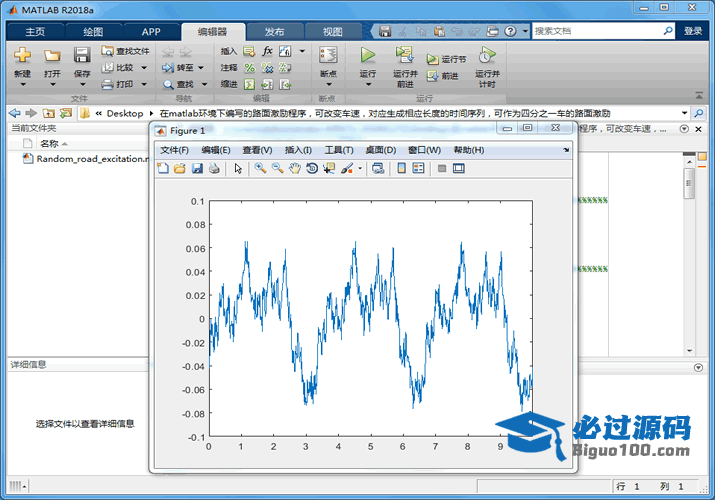The width and height of the screenshot is (715, 500).
Task: Click the percent comment icon
Action: pos(249,68)
